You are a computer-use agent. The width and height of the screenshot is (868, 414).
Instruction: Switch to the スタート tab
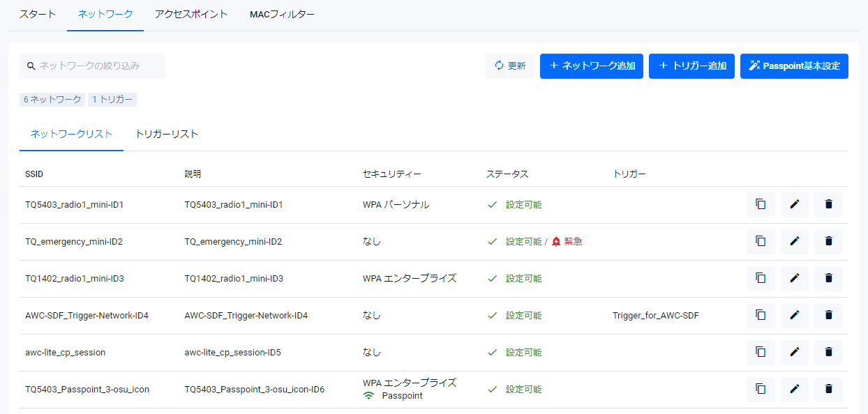[x=38, y=15]
